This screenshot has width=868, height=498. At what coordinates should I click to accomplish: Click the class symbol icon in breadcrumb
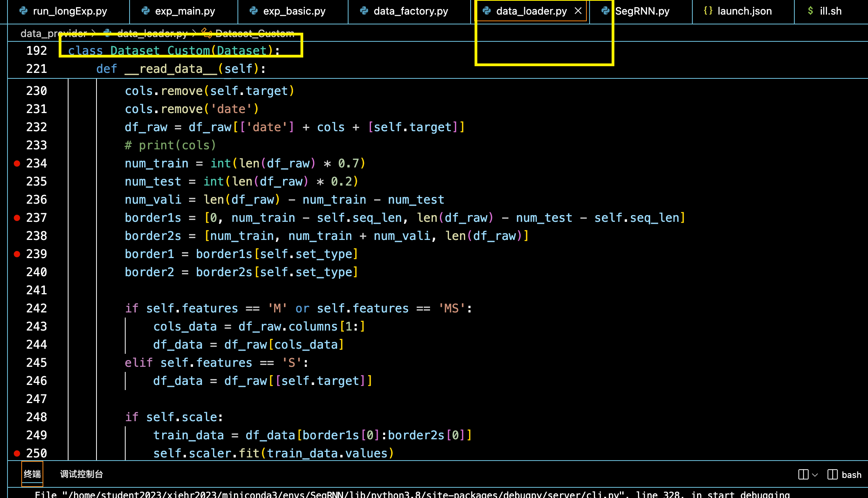[206, 33]
